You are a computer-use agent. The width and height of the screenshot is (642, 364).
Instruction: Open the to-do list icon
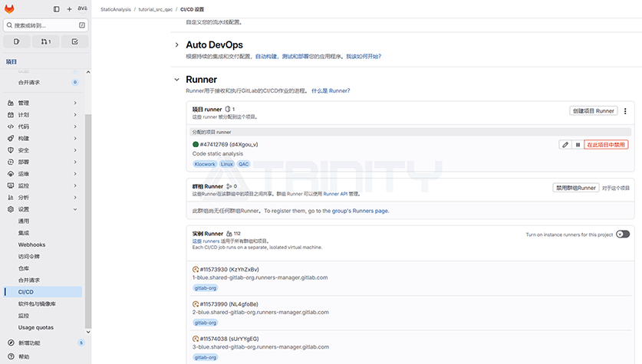(x=74, y=41)
